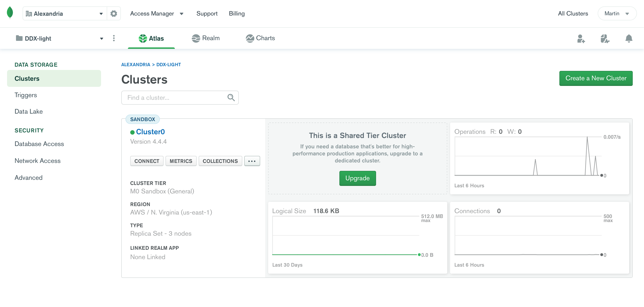Open organization settings gear icon

tap(114, 13)
